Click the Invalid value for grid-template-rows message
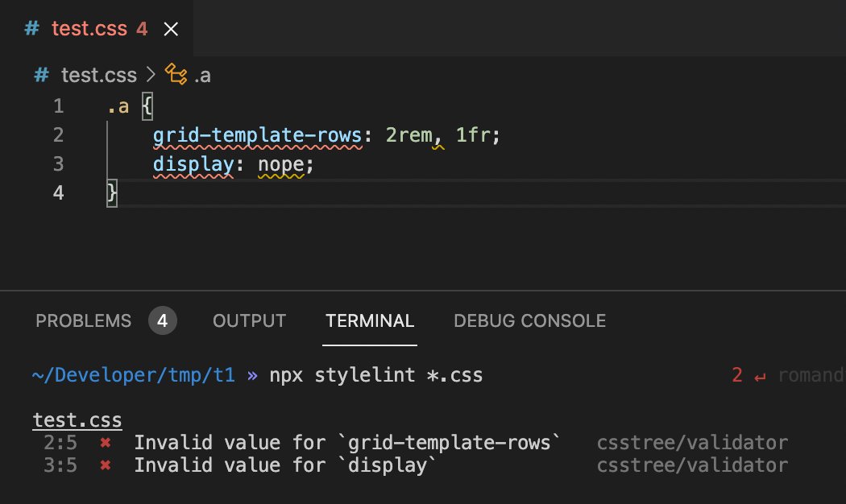The image size is (846, 504). (347, 443)
